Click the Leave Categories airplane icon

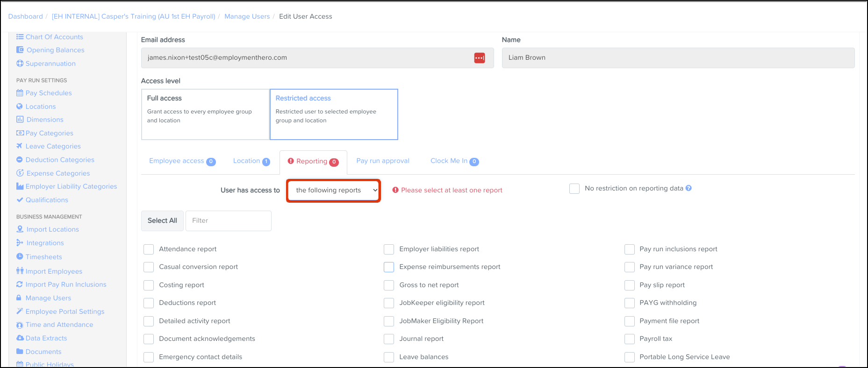(x=20, y=146)
